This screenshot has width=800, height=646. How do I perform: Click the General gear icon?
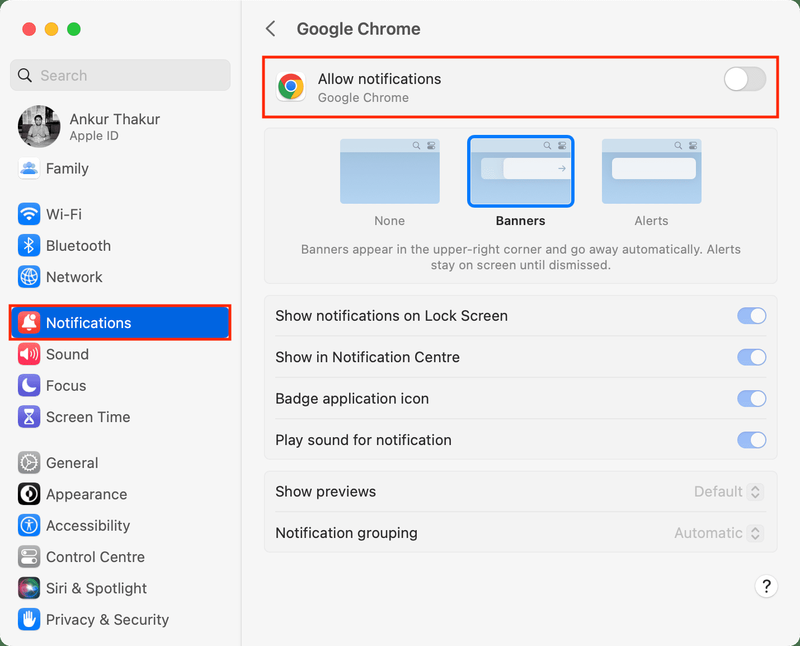[x=29, y=463]
